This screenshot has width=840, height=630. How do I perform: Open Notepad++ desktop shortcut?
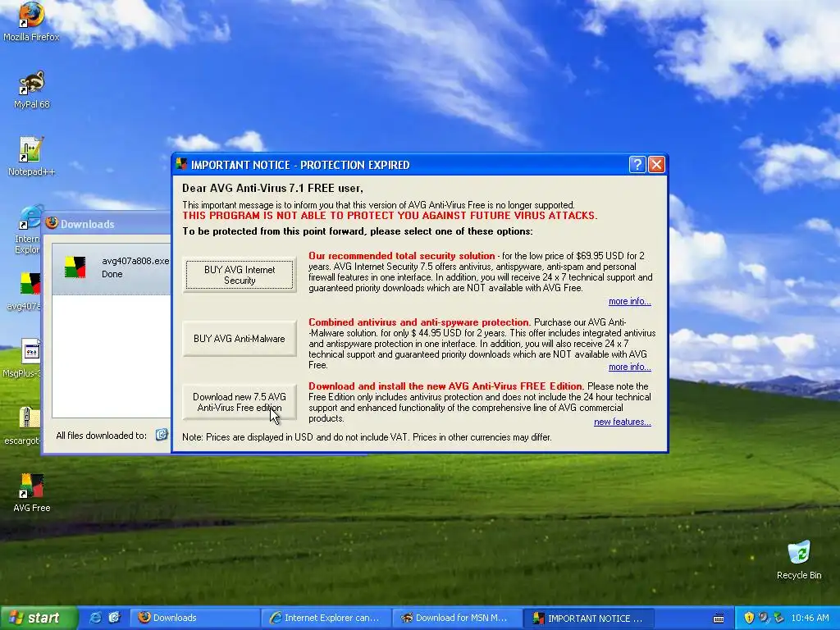coord(31,157)
